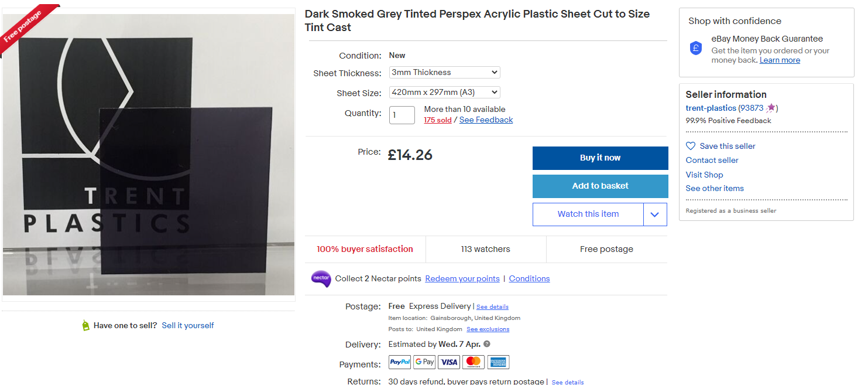Screen dimensions: 868x385
Task: Expand the Watch this item chevron menu
Action: (x=655, y=214)
